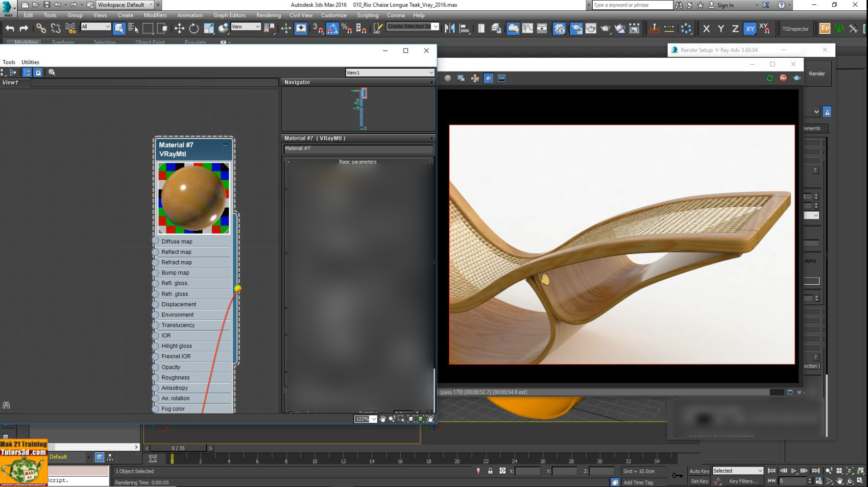Open the Mirror tool
The width and height of the screenshot is (868, 487).
(x=451, y=28)
